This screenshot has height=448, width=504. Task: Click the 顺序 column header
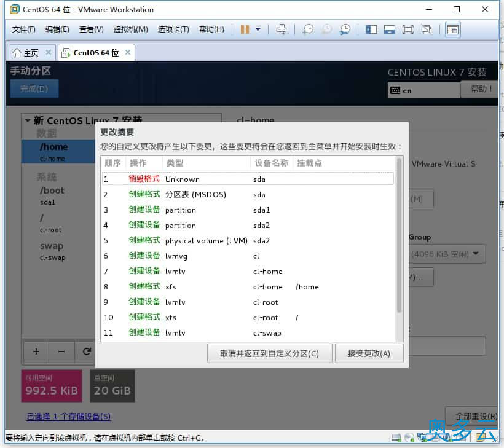(113, 163)
